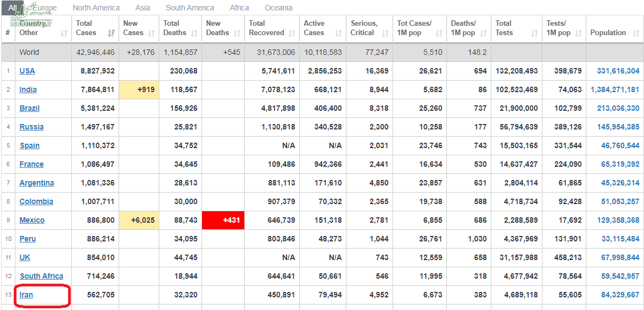Open the Iran country link
Screen dimensions: 644x310
click(26, 295)
